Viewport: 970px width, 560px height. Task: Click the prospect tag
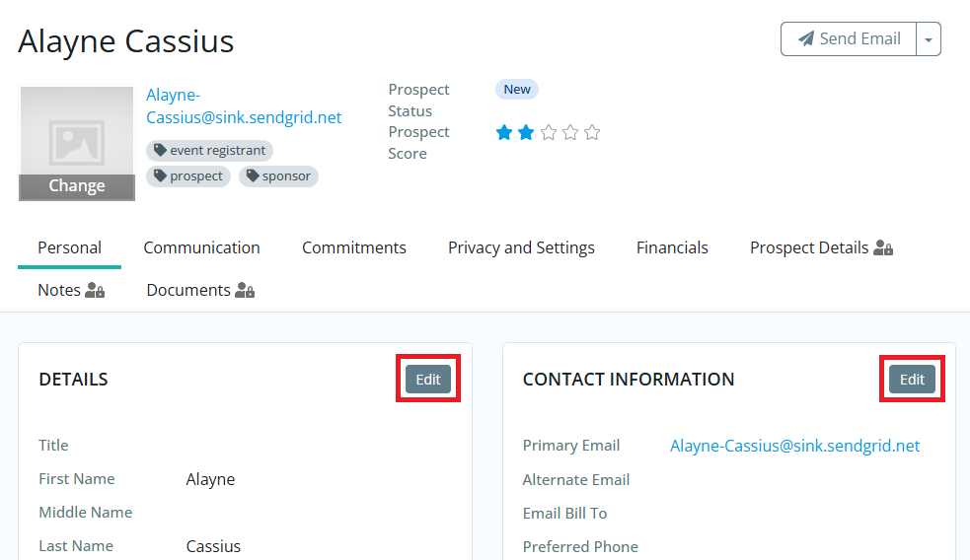pos(188,176)
